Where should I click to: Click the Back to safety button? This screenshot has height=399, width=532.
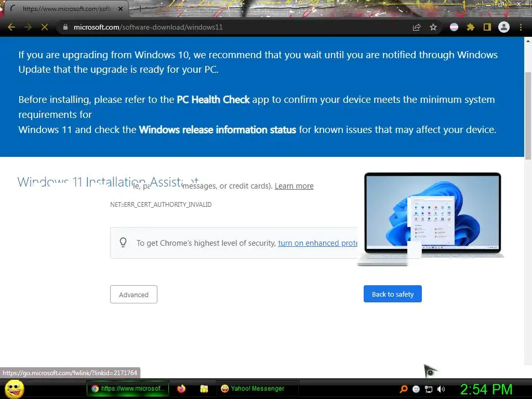pos(393,294)
